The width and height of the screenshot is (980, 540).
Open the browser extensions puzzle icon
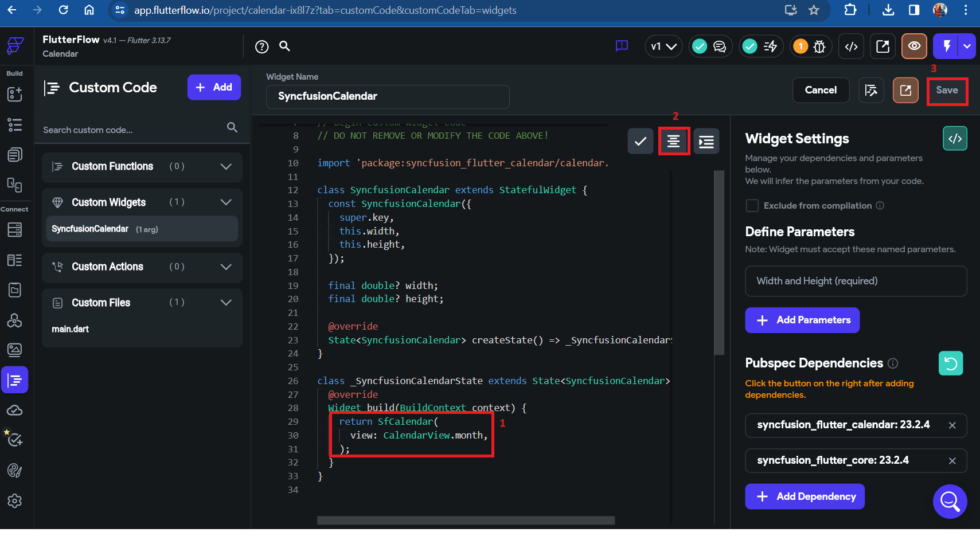[x=850, y=10]
